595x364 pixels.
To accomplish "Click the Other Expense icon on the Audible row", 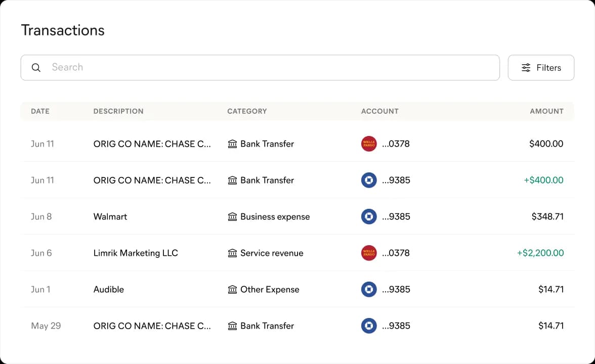I will pos(231,289).
